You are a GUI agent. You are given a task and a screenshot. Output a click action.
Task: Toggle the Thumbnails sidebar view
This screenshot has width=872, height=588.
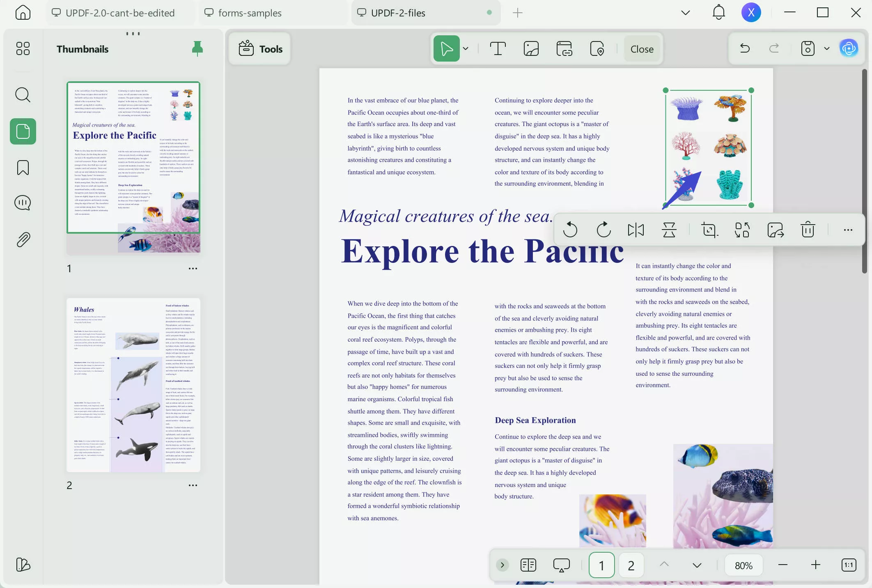[23, 131]
